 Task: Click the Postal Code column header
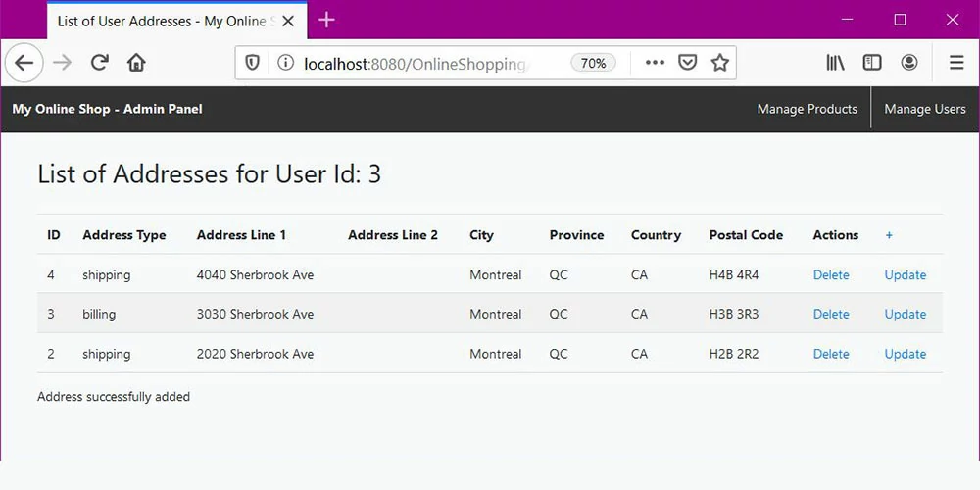746,235
